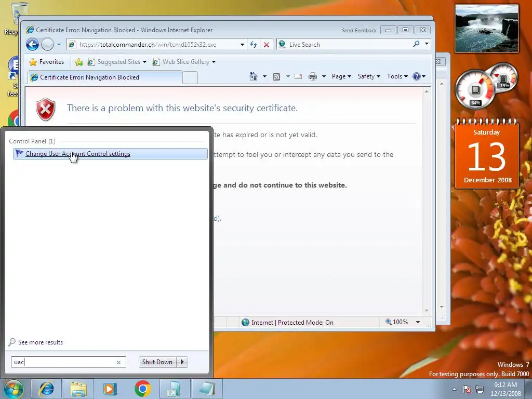Viewport: 532px width, 399px height.
Task: Show hidden tray icons arrow
Action: (454, 389)
